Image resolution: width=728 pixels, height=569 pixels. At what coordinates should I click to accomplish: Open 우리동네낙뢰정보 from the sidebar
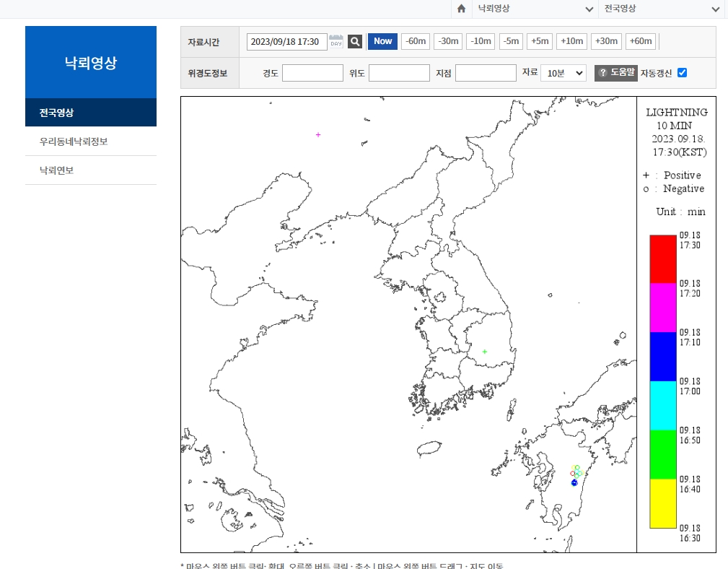[x=73, y=142]
